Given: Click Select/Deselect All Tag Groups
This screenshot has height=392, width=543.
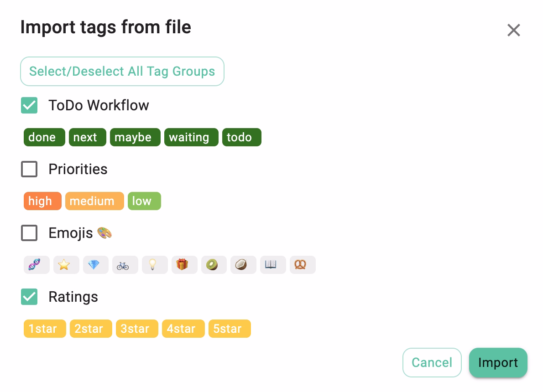Looking at the screenshot, I should pos(122,71).
